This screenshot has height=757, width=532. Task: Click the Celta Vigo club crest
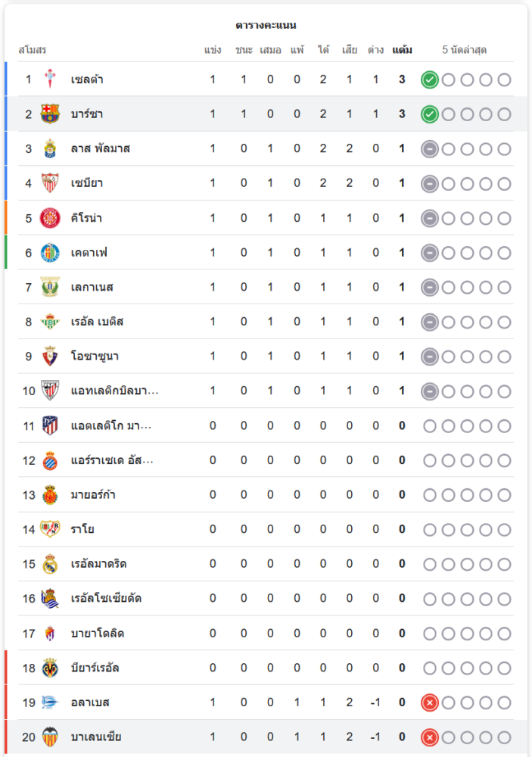click(x=50, y=79)
